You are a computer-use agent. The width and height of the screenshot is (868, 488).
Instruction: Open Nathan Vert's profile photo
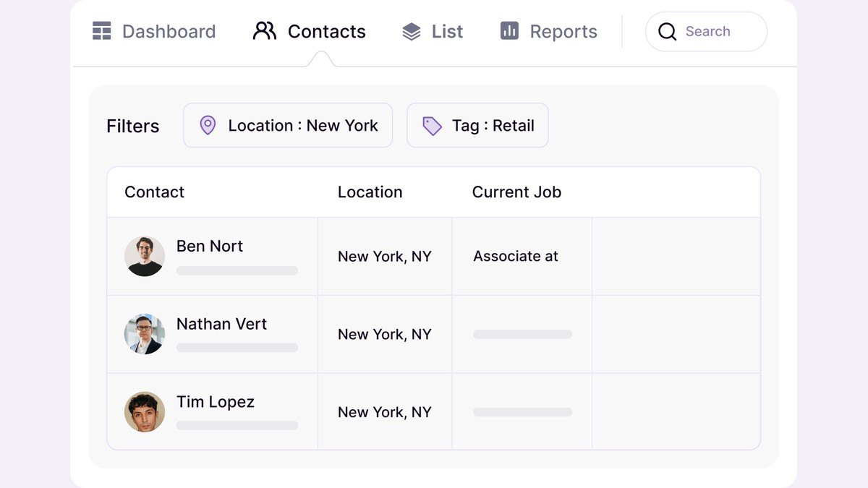(x=145, y=334)
